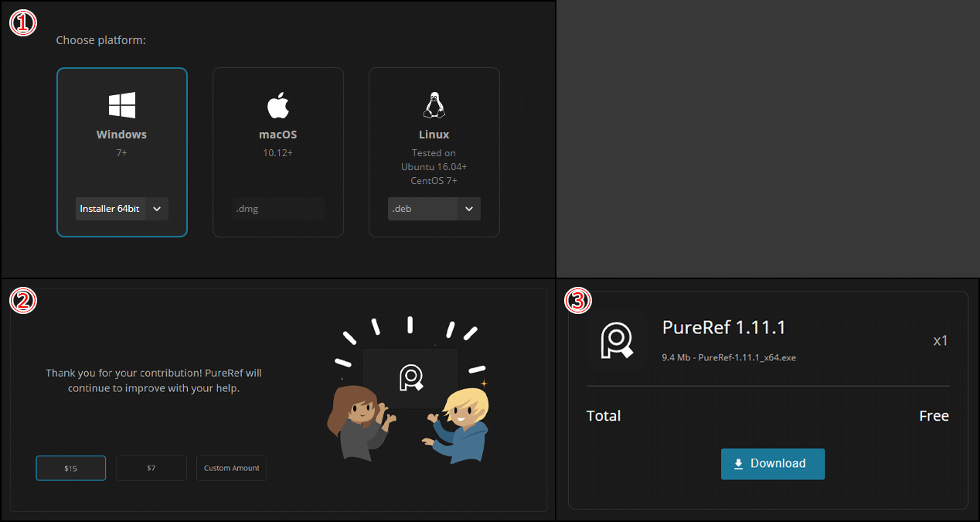The image size is (980, 522).
Task: Click the Linux penguin icon
Action: point(434,105)
